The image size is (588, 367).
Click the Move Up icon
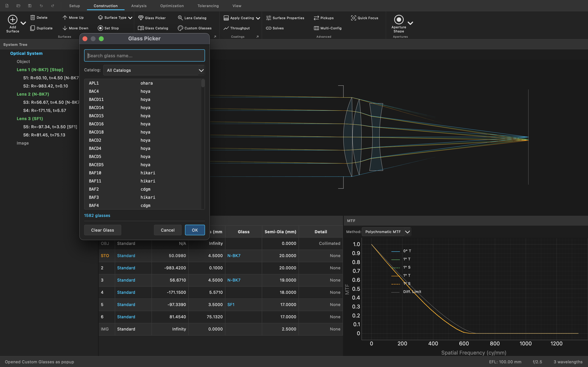click(65, 17)
